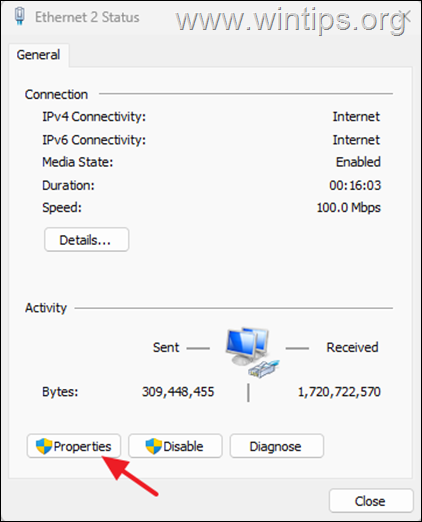Click the Media State Enabled value
422x522 pixels.
click(x=358, y=162)
